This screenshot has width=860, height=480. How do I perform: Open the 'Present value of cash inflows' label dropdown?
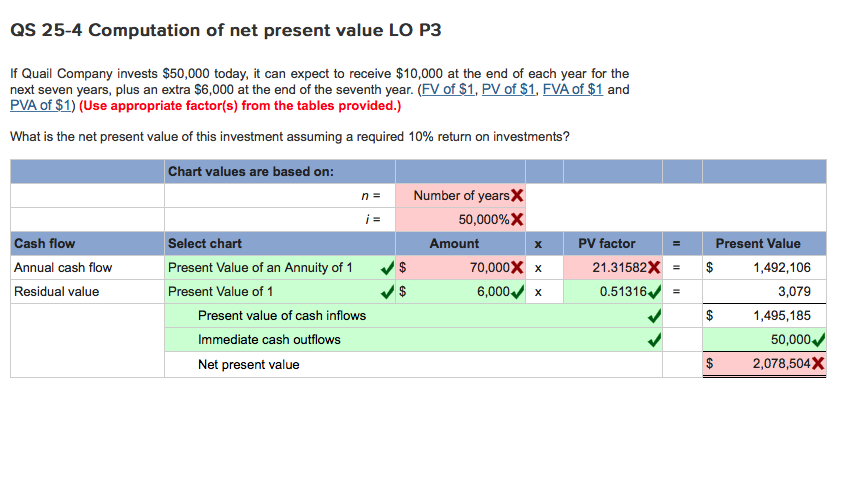pyautogui.click(x=413, y=315)
